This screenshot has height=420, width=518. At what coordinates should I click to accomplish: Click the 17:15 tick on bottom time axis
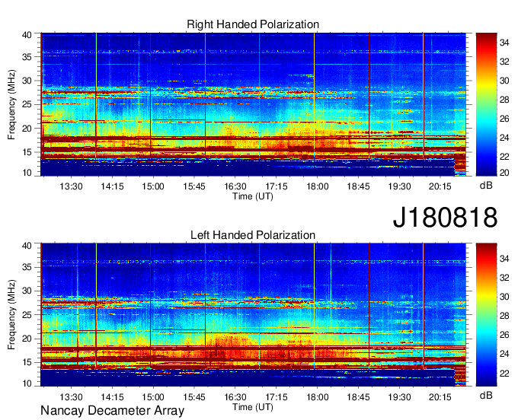[x=277, y=397]
